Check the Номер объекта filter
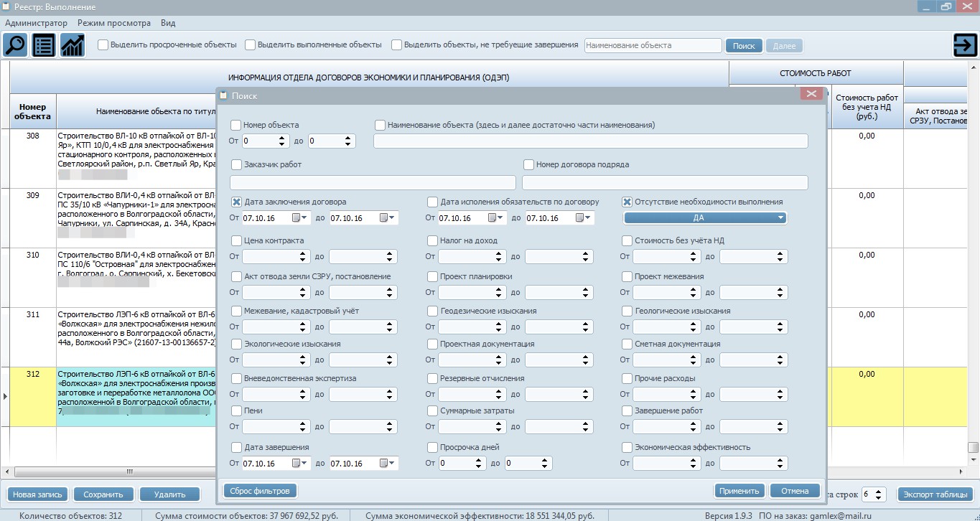 [235, 125]
